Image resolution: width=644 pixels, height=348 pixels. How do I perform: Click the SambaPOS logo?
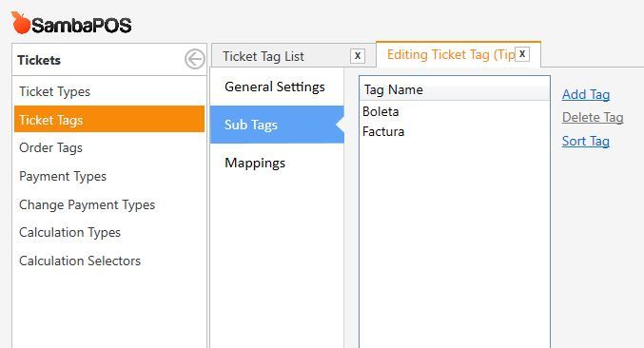click(71, 24)
